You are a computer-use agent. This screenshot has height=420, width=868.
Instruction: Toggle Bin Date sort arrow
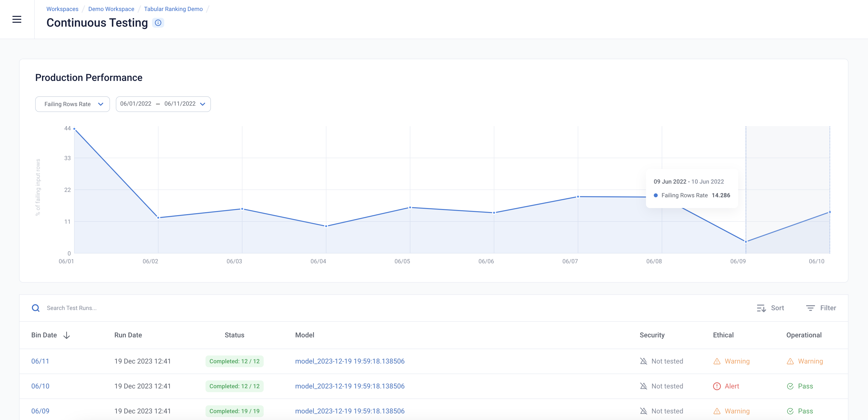[x=67, y=335]
